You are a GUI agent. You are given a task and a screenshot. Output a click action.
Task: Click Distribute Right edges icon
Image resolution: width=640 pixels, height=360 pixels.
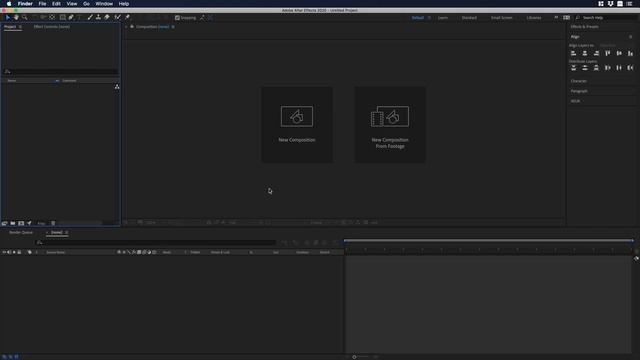click(x=631, y=68)
